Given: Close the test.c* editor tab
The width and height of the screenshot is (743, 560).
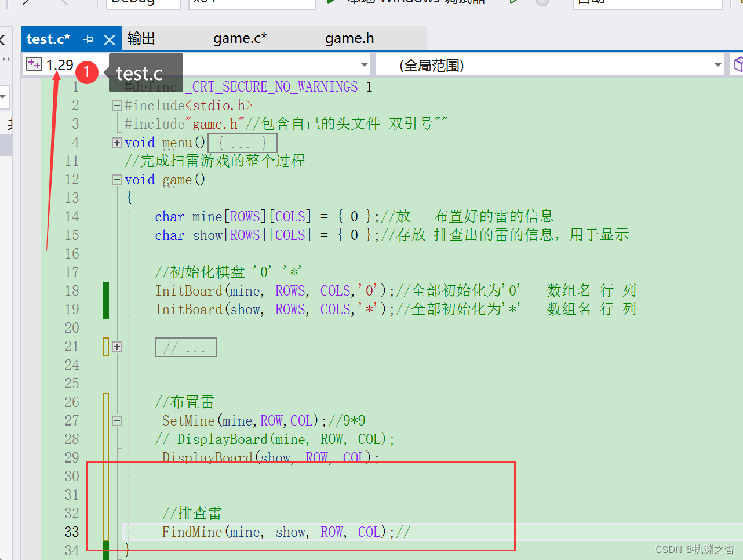Looking at the screenshot, I should click(x=110, y=39).
